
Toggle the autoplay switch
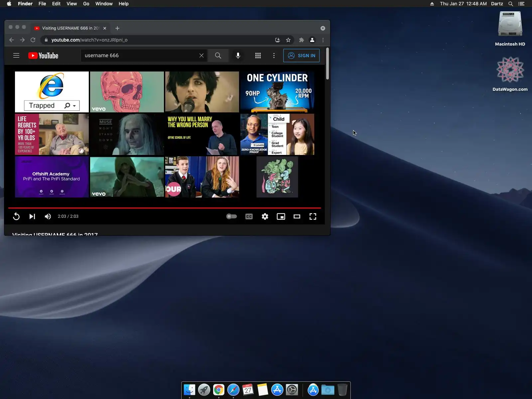tap(231, 216)
